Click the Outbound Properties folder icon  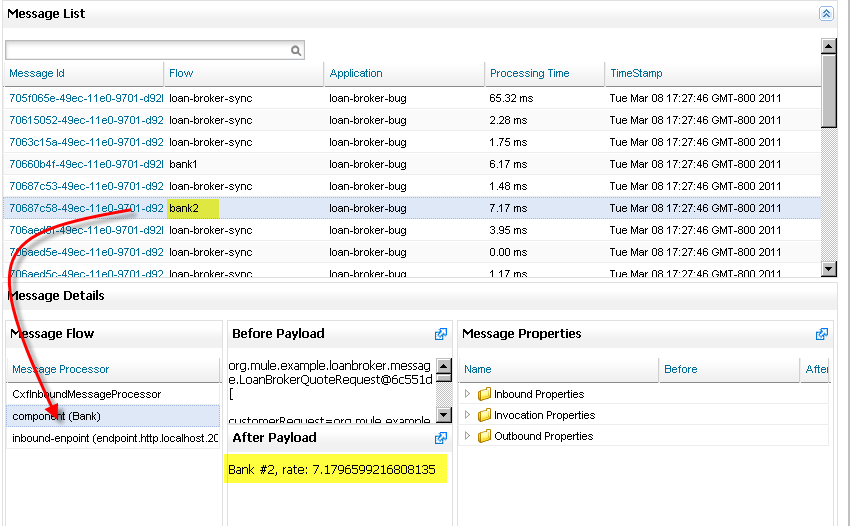(x=484, y=436)
